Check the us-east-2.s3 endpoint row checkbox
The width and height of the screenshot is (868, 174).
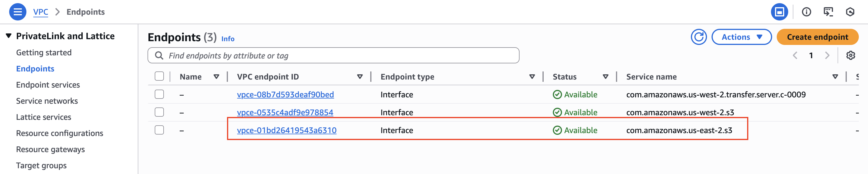[159, 130]
